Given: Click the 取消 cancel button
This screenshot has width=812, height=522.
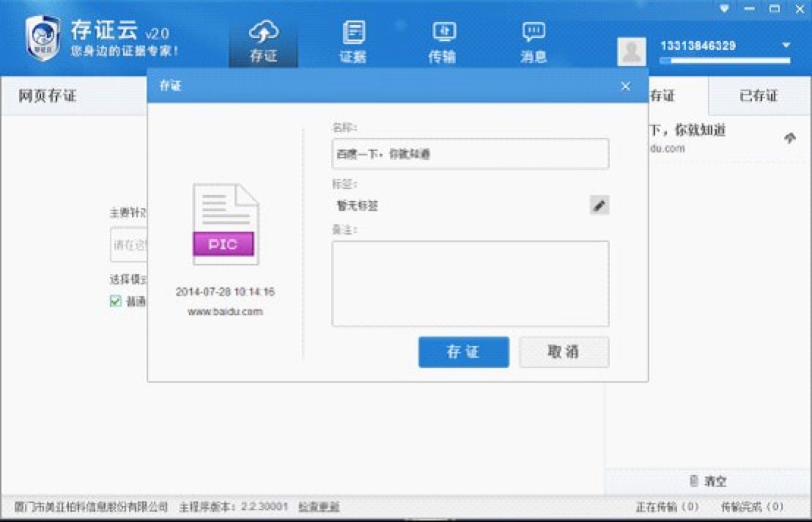Looking at the screenshot, I should pos(564,352).
